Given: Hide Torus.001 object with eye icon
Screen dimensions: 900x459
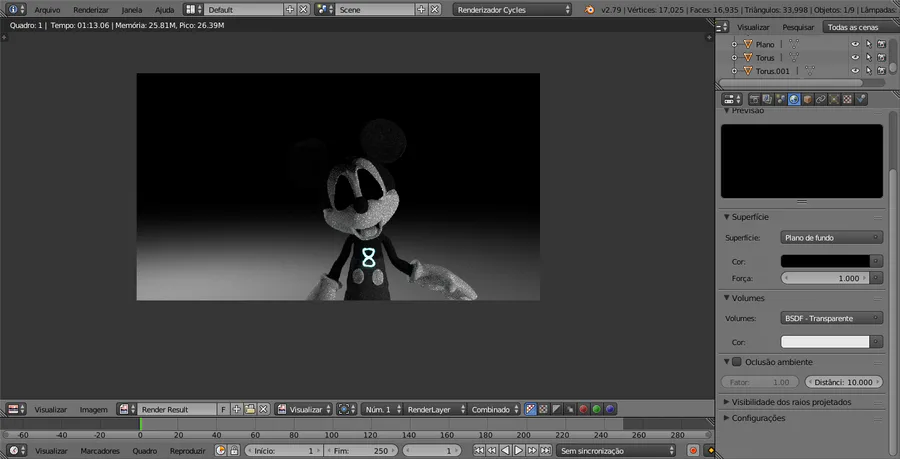Looking at the screenshot, I should coord(855,71).
